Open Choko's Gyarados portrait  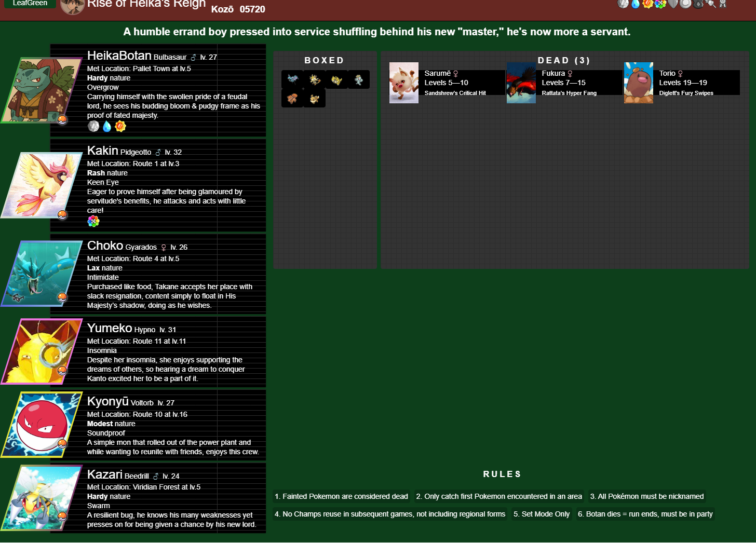tap(42, 274)
